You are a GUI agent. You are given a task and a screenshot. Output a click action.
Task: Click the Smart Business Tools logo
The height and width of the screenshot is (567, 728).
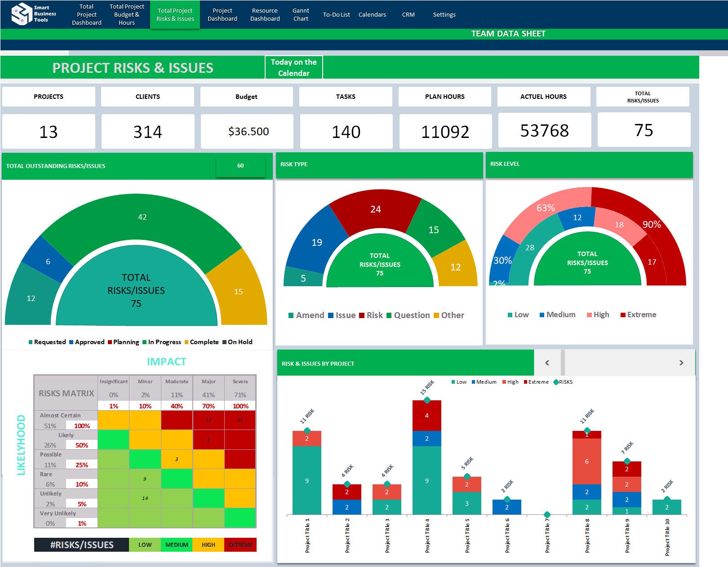tap(34, 14)
